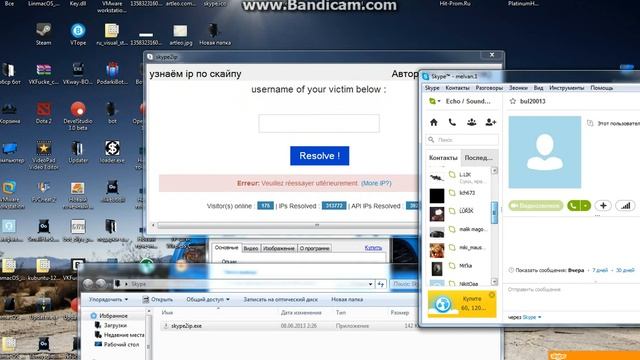Show messages from 30 дней link
The height and width of the screenshot is (360, 640).
625,270
